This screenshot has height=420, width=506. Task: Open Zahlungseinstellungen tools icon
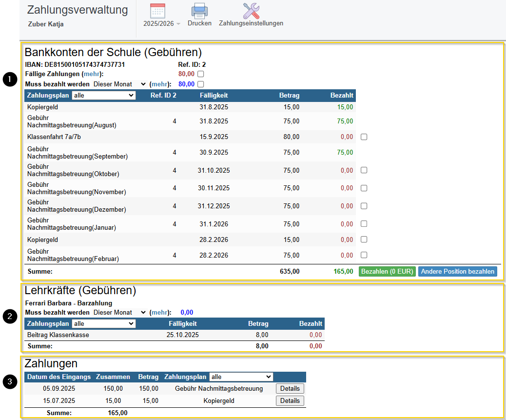coord(251,11)
